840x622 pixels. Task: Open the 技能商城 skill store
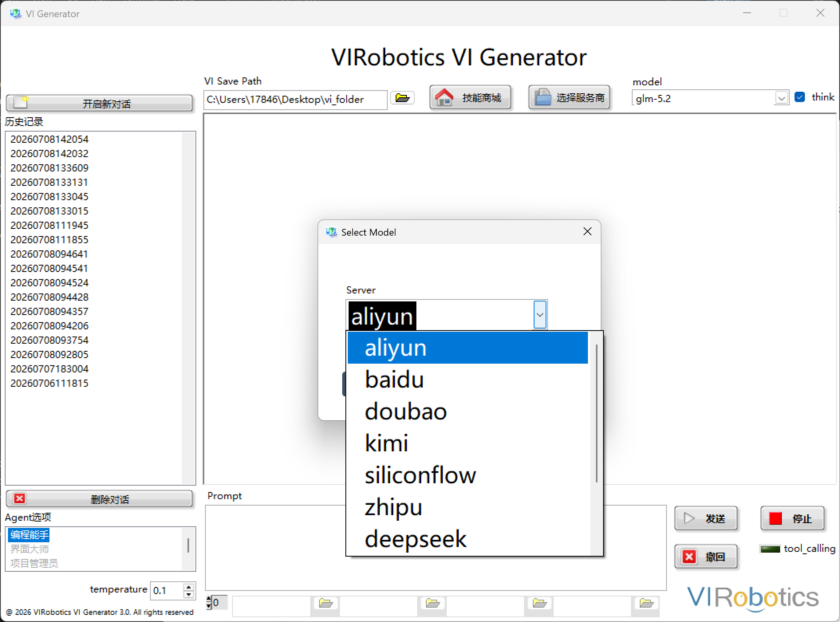pyautogui.click(x=470, y=97)
